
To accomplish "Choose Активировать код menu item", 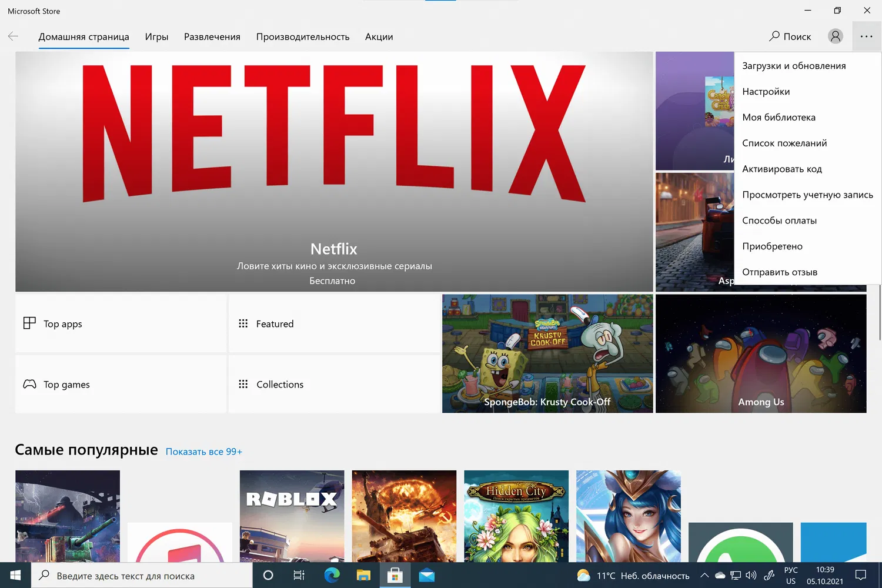I will (807, 169).
